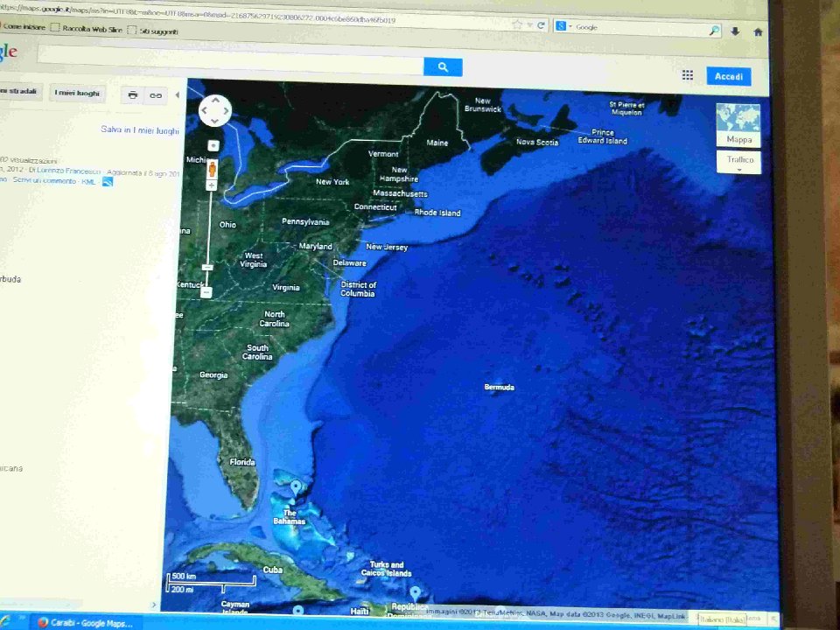
Task: Pan the map right with the arrow
Action: [x=227, y=111]
